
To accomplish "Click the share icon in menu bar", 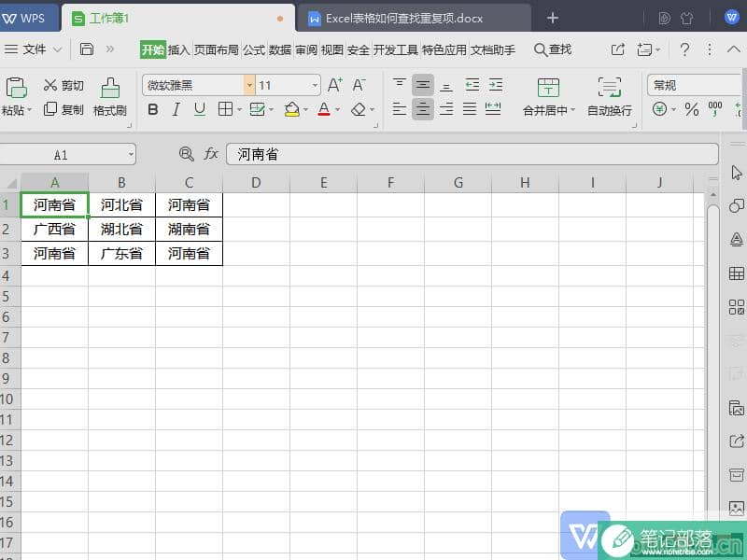I will coord(617,49).
